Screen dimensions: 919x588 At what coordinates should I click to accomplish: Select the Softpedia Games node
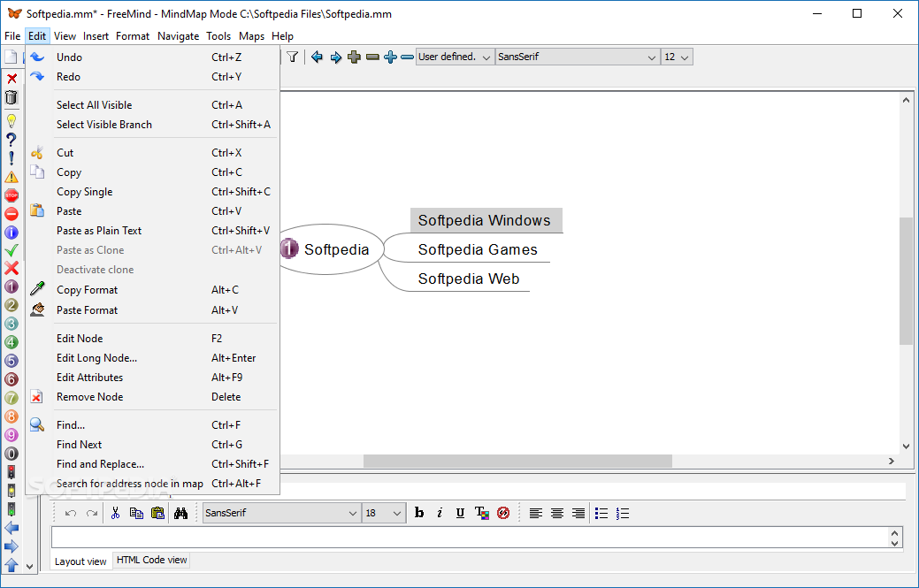click(x=477, y=250)
